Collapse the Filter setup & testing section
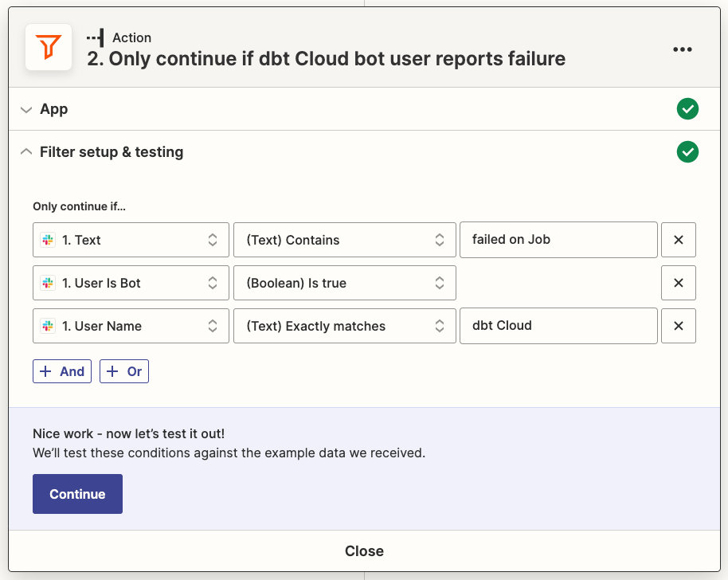 (25, 151)
